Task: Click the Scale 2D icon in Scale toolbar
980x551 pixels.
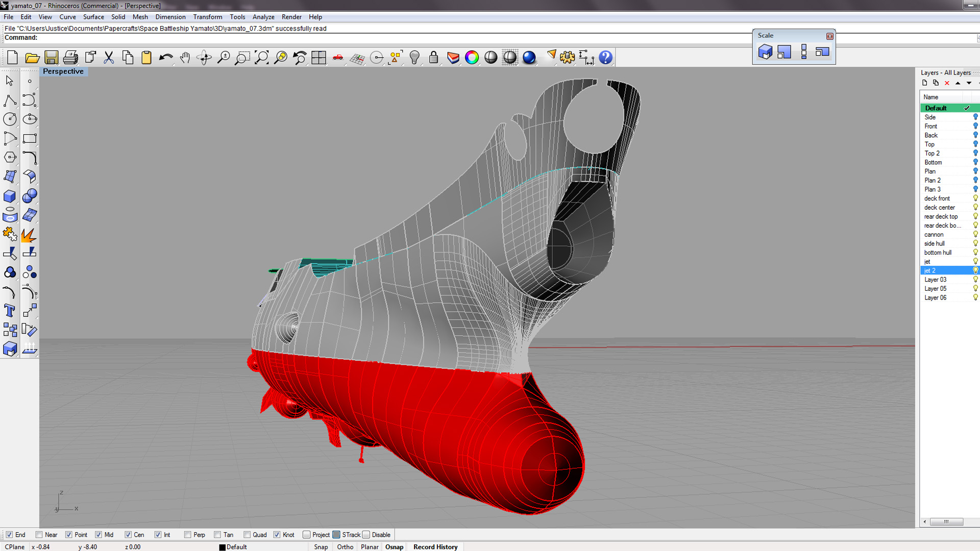Action: 785,52
